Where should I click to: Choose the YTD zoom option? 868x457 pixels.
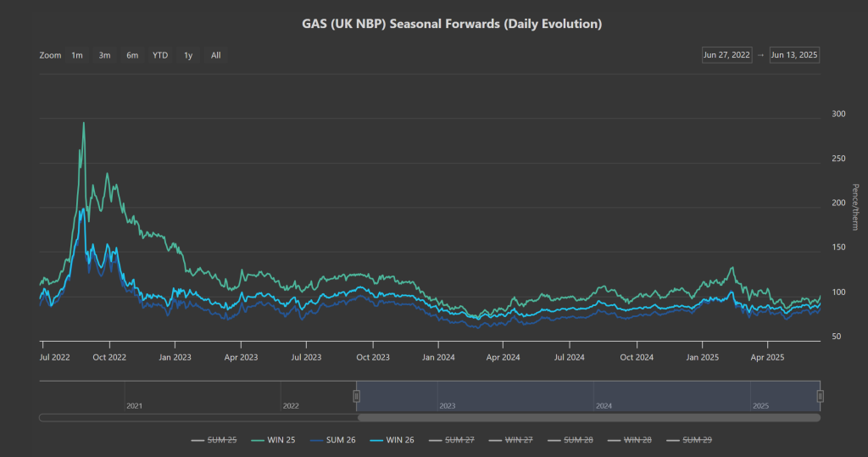click(160, 55)
